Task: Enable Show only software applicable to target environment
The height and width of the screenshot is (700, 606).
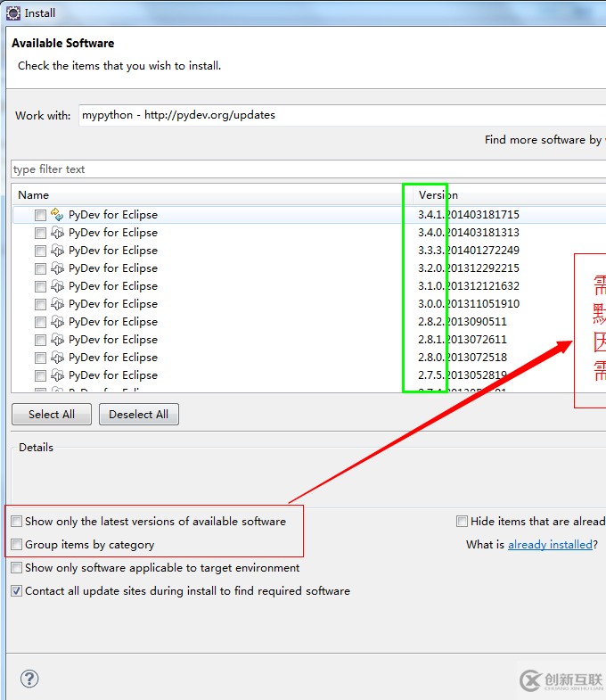Action: 17,567
